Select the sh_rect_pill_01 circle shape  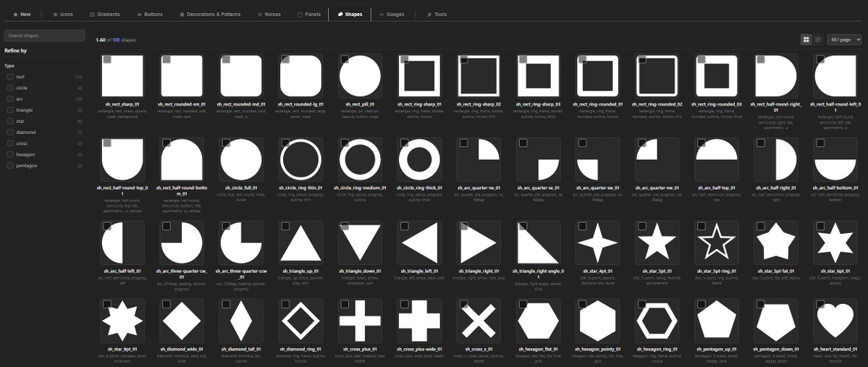tap(360, 76)
